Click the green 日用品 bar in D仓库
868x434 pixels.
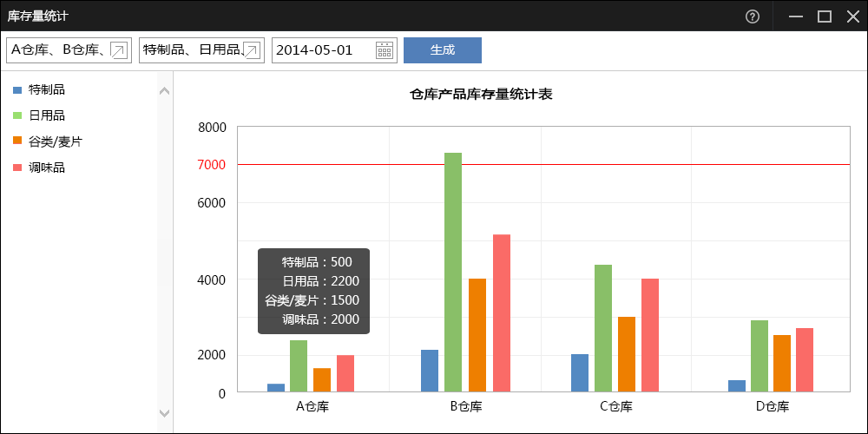click(x=759, y=356)
